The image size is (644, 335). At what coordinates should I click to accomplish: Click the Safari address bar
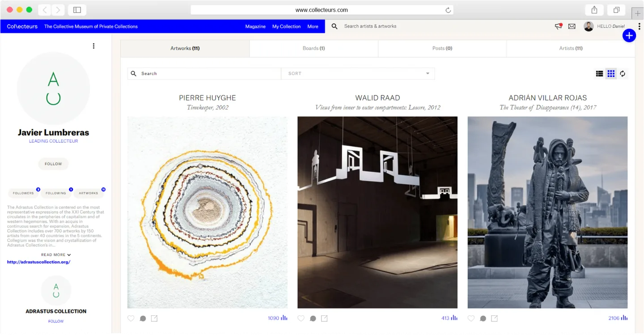point(322,10)
